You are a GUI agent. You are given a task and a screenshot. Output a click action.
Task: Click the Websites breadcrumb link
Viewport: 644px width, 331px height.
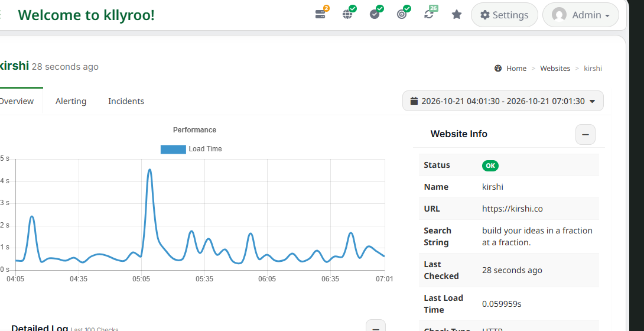555,69
